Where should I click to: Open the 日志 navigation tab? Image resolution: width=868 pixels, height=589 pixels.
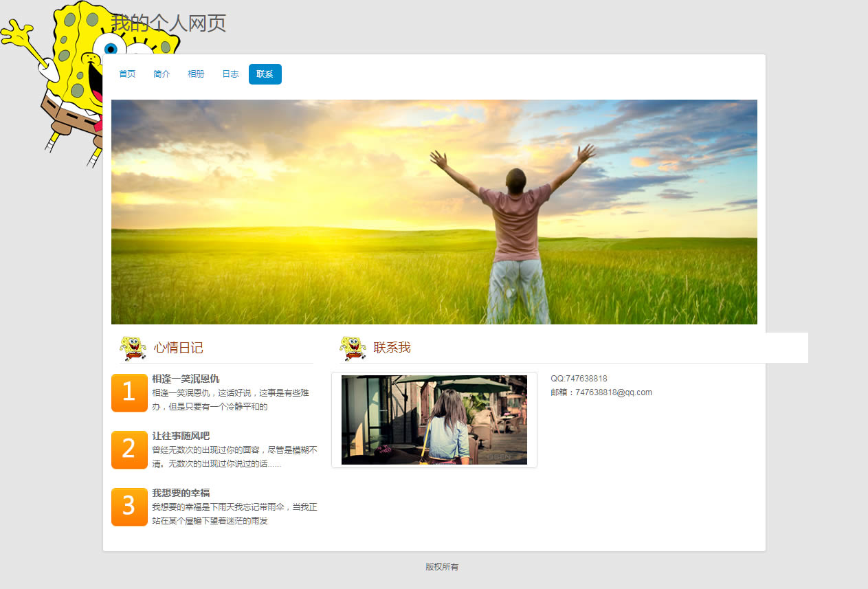point(230,74)
